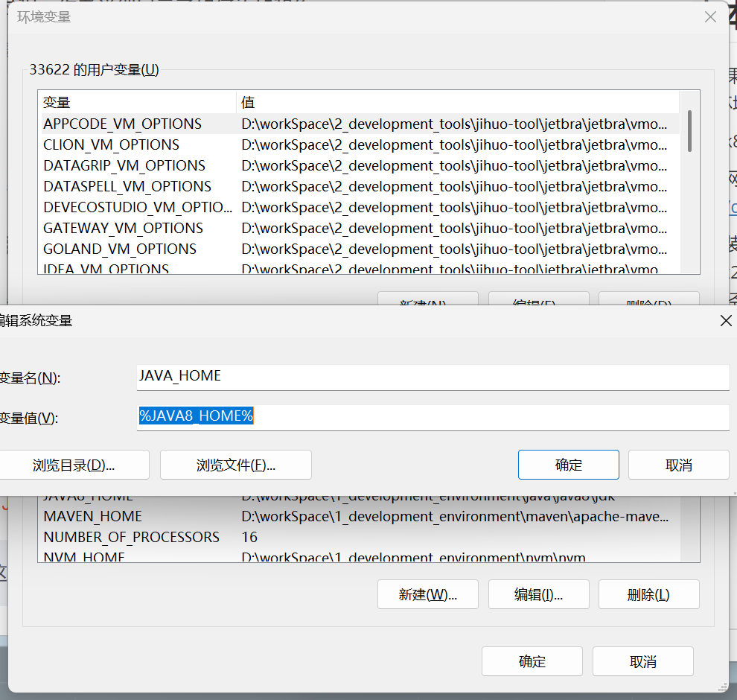737x700 pixels.
Task: Close the 编辑系统变量 dialog
Action: tap(726, 321)
